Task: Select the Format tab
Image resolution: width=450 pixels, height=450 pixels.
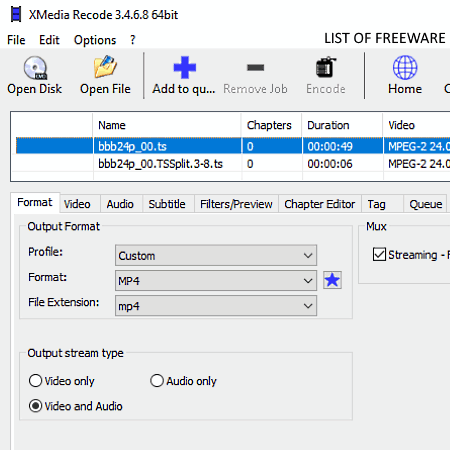Action: [x=35, y=202]
